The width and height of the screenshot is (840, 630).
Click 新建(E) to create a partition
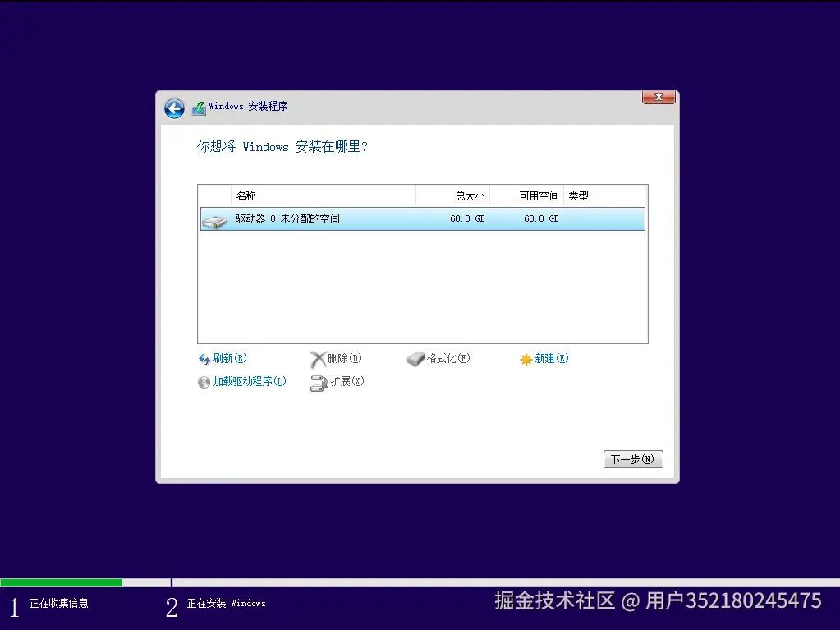[552, 358]
